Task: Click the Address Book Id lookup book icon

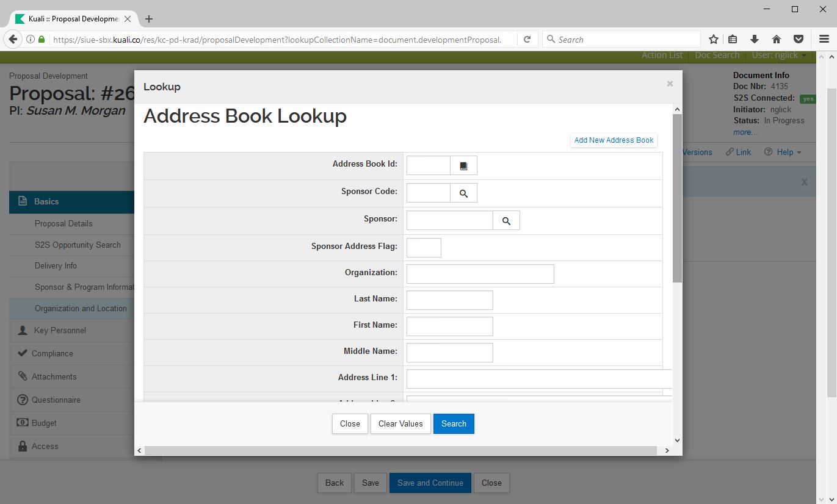Action: pos(463,166)
